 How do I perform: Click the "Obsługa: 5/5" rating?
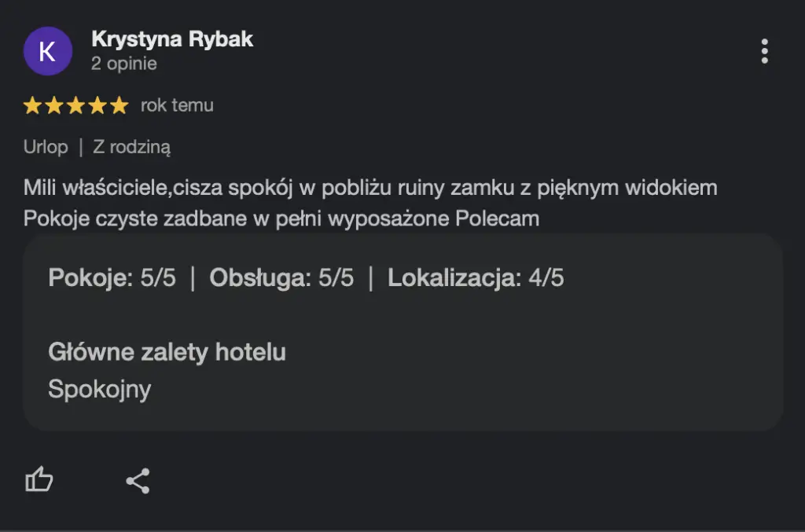click(281, 278)
